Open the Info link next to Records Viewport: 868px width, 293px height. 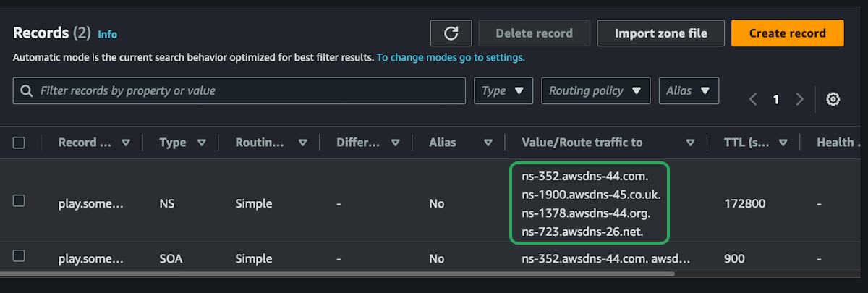pyautogui.click(x=107, y=34)
